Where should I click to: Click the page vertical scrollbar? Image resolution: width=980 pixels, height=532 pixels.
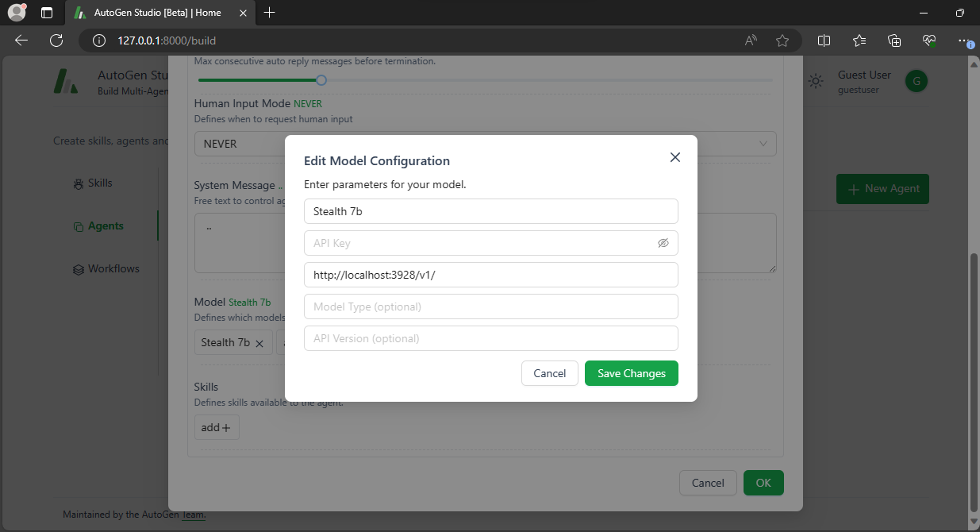[974, 384]
